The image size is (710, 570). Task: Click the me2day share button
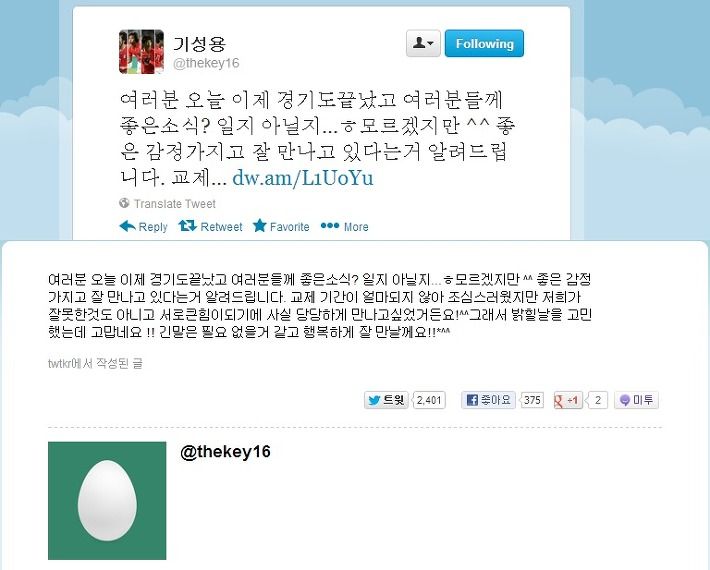(636, 400)
